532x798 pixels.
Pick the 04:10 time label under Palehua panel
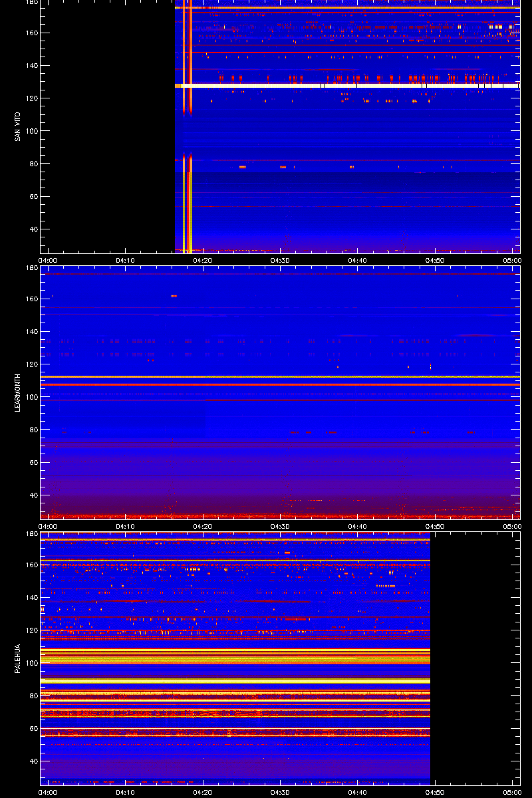(x=126, y=792)
